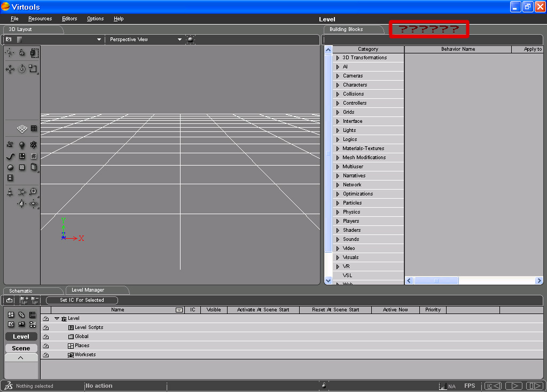Select the 3D Layout tab
This screenshot has width=547, height=392.
click(33, 29)
